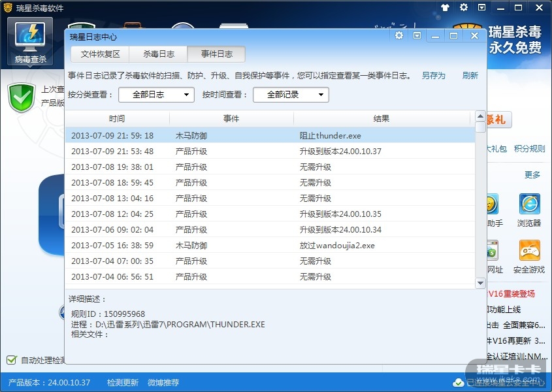This screenshot has width=552, height=392.
Task: Click 产品版本：24.00.10.37 status text
Action: (49, 382)
